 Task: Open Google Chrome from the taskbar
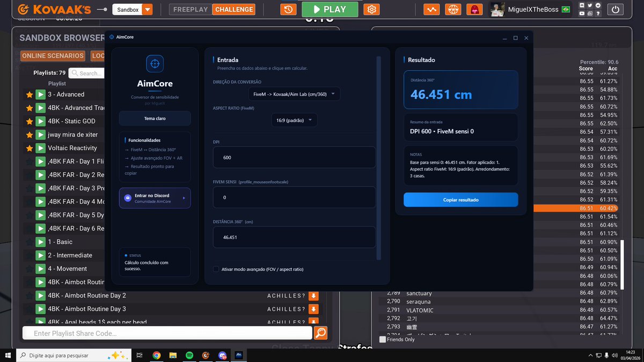(156, 355)
